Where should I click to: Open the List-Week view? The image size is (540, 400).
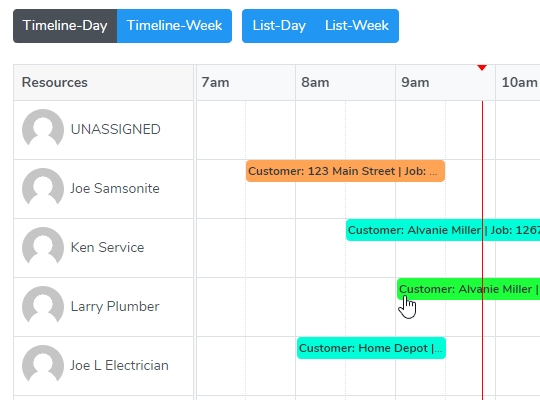click(357, 26)
